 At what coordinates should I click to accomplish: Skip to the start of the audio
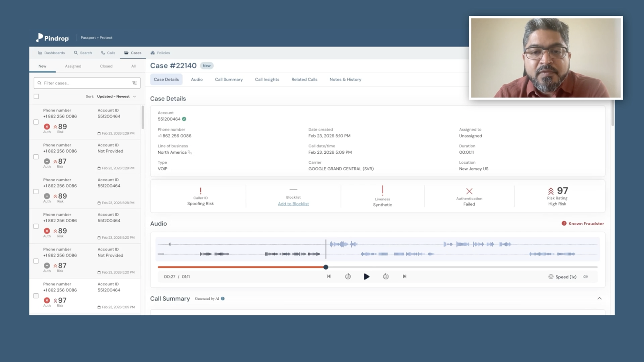(329, 276)
